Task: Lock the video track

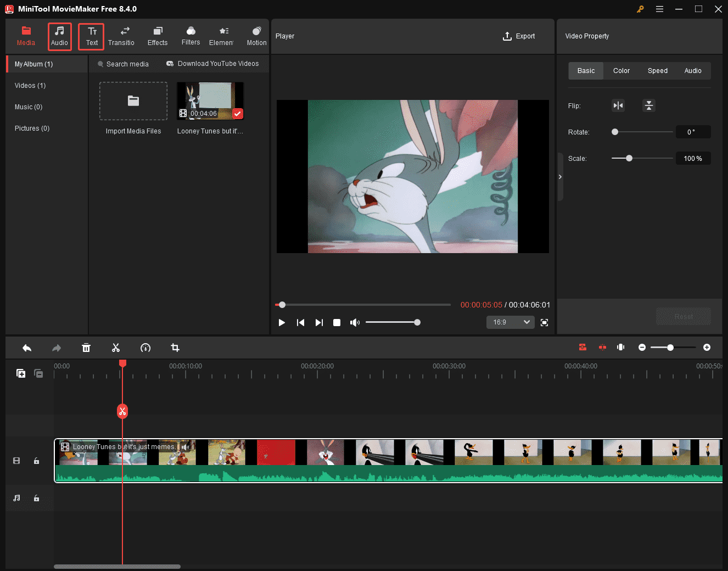Action: tap(36, 461)
